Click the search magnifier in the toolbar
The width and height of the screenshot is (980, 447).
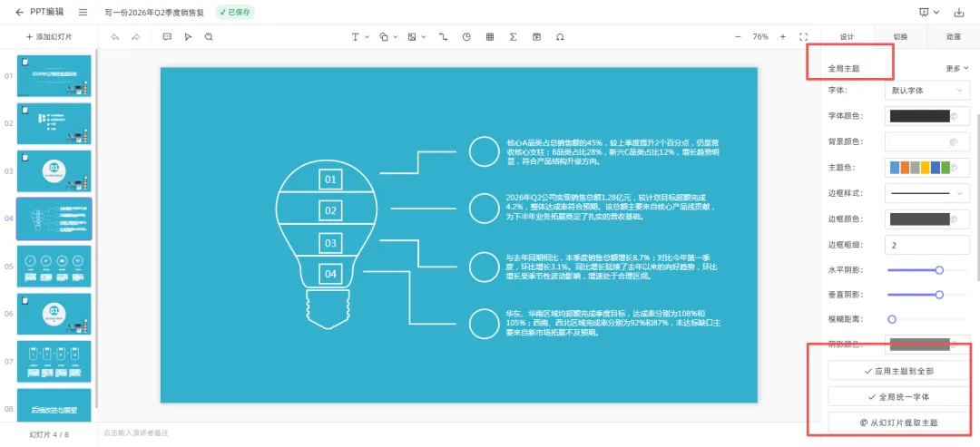click(209, 37)
